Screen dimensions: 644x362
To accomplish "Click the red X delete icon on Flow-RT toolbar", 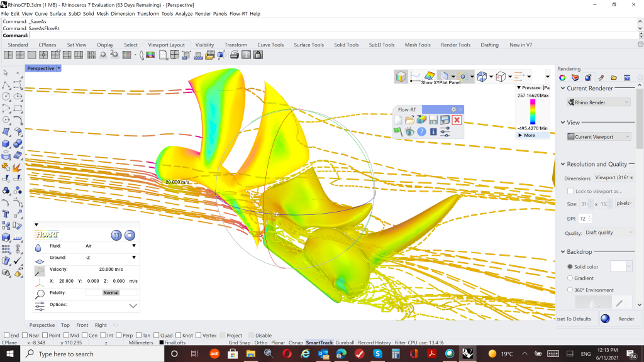I will [457, 119].
